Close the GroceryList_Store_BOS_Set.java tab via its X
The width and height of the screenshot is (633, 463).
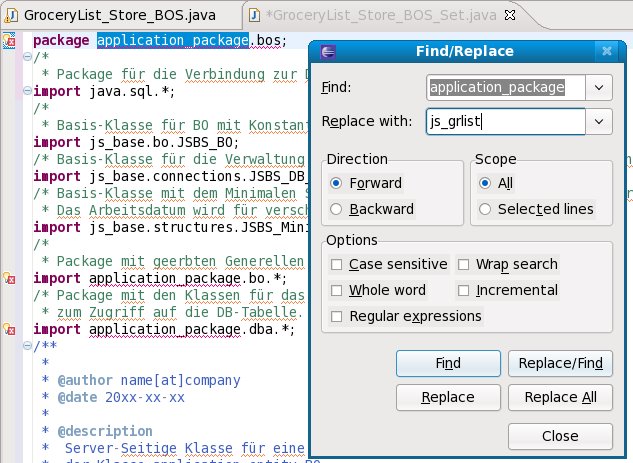pos(512,16)
